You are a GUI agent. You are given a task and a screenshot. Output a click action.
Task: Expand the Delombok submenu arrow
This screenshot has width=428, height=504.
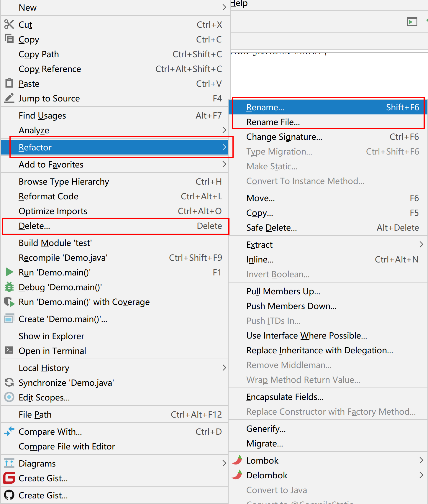(x=421, y=475)
